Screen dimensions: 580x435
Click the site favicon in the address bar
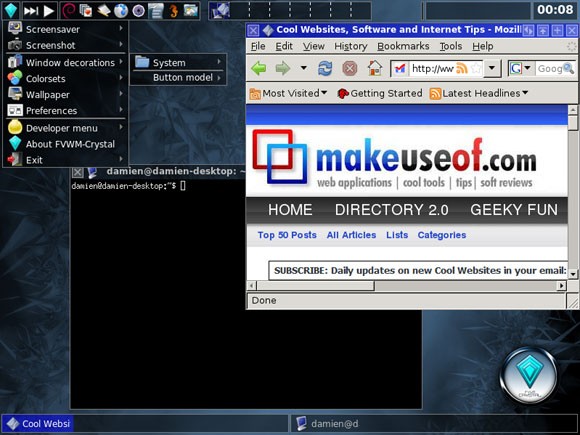tap(400, 68)
